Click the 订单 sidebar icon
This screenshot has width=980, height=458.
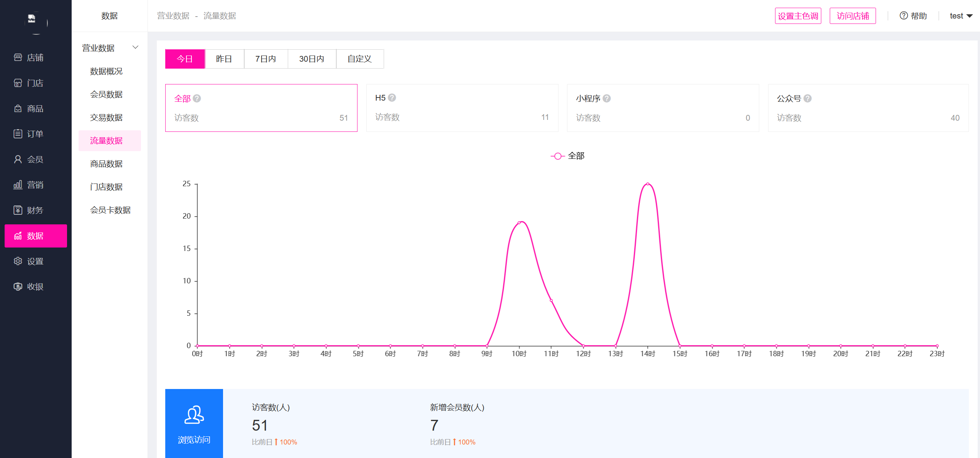click(18, 133)
